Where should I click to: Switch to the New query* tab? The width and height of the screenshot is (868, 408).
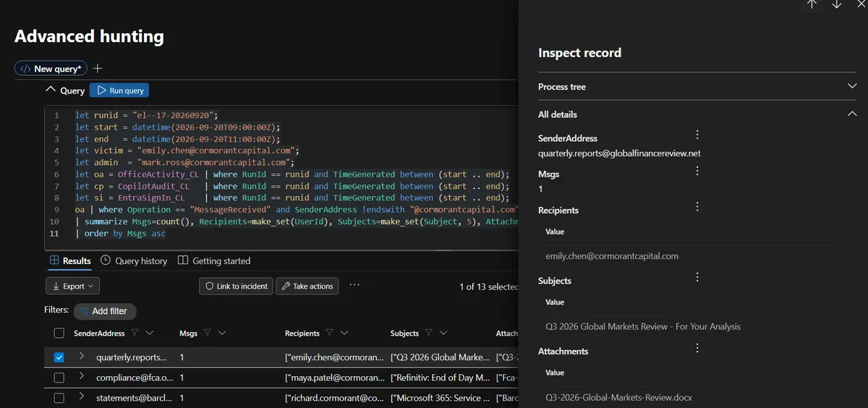coord(51,69)
